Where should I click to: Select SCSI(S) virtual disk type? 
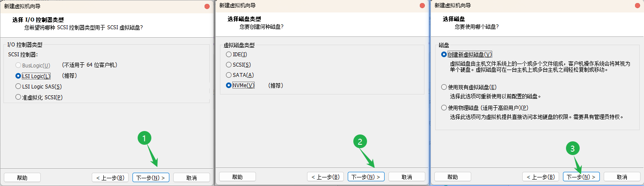(229, 65)
